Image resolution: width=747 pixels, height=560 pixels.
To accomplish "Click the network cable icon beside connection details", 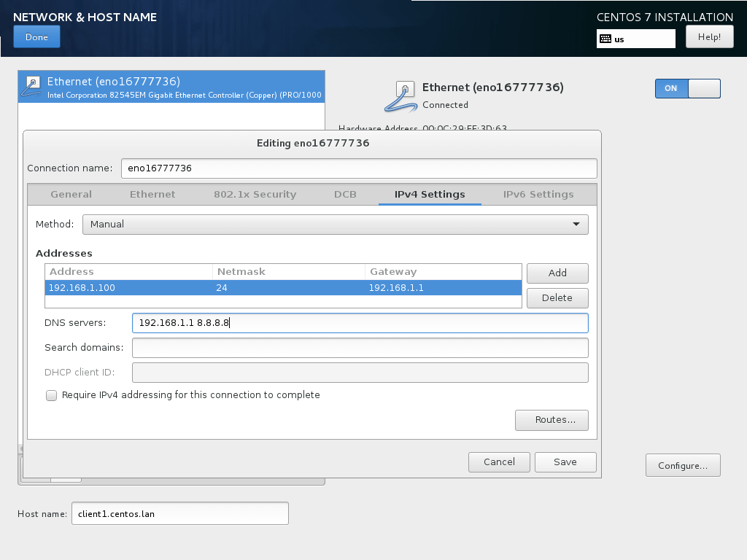I will [x=402, y=96].
